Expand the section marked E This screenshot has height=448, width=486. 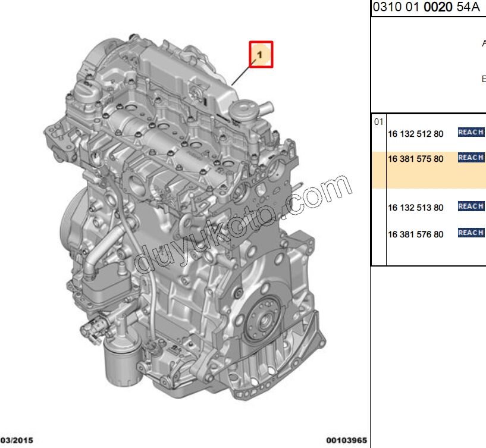[x=483, y=78]
